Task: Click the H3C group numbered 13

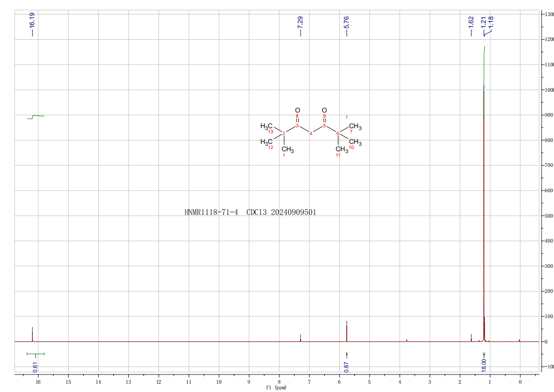Action: [267, 127]
